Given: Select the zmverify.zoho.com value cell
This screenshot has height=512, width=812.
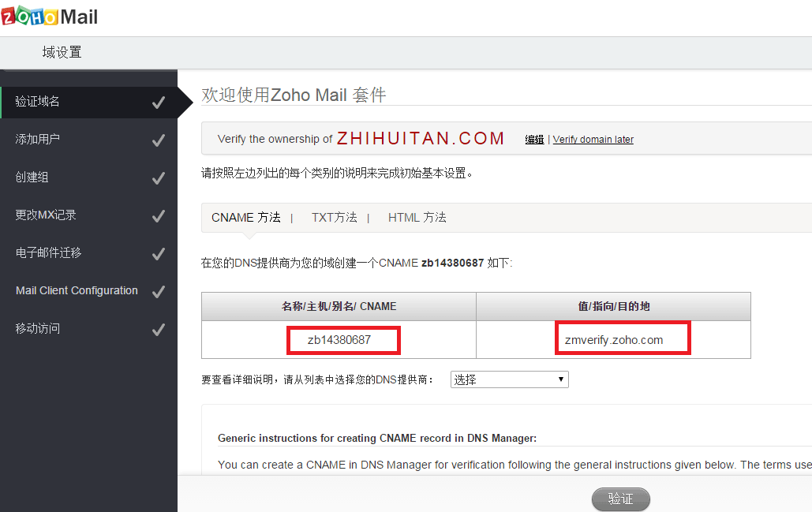Looking at the screenshot, I should [614, 340].
